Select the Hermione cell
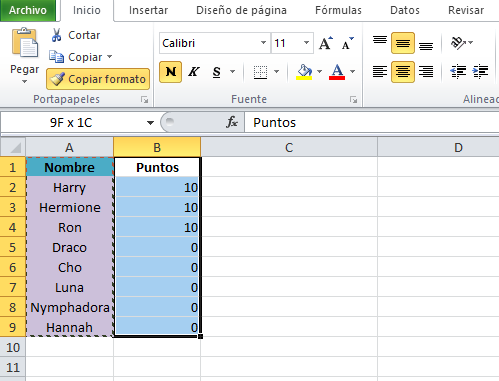Screen dimensions: 499x381 [x=69, y=207]
